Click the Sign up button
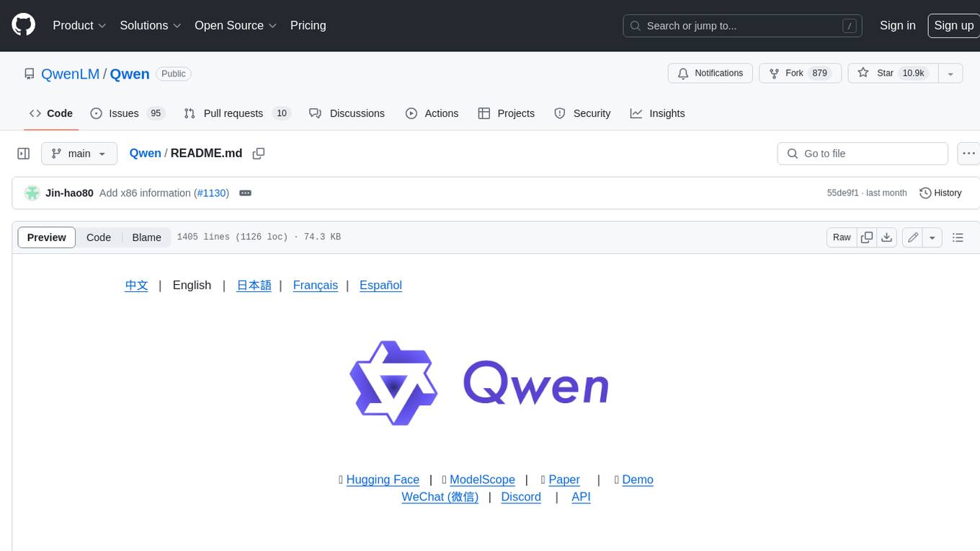Image resolution: width=980 pixels, height=551 pixels. (x=953, y=25)
